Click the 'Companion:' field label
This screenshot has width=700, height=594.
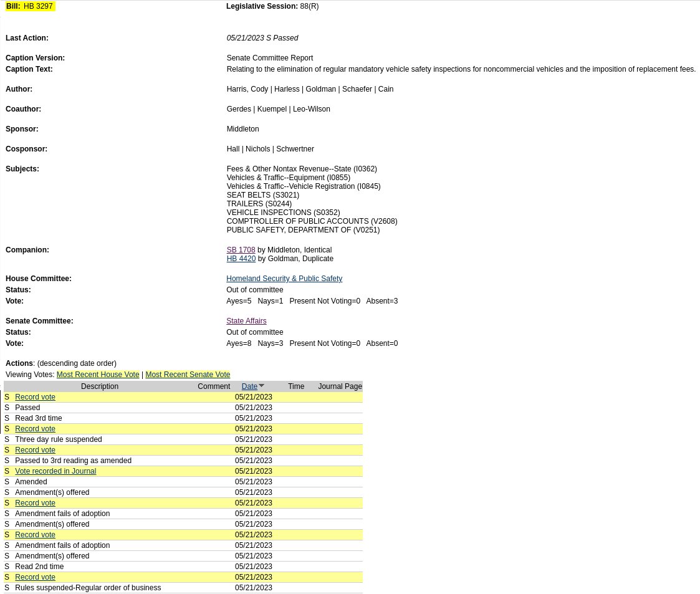pos(27,250)
